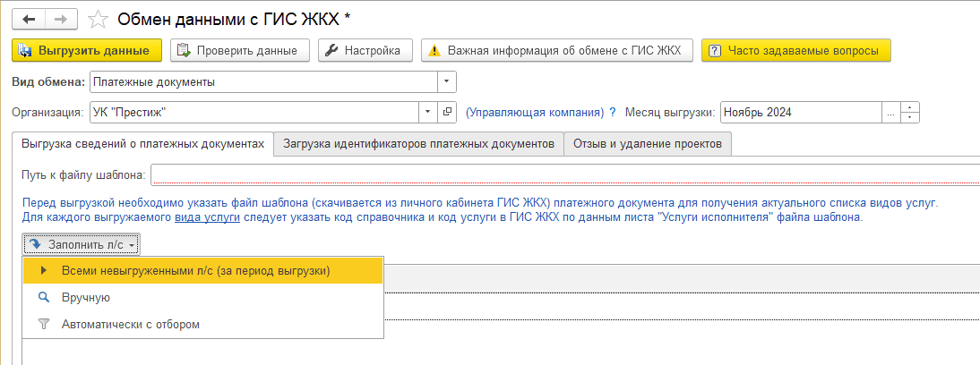Switch to Загрузка идентификаторов платежных документов tab
Image resolution: width=980 pixels, height=365 pixels.
click(419, 143)
